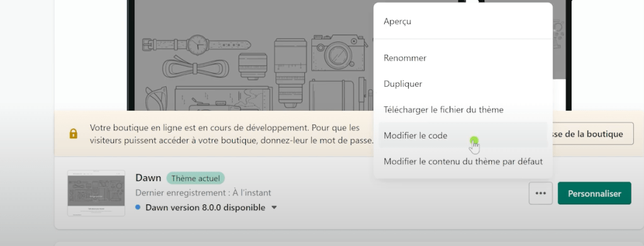The width and height of the screenshot is (644, 246).
Task: Select Modifier le contenu du thème par défaut
Action: coord(463,162)
